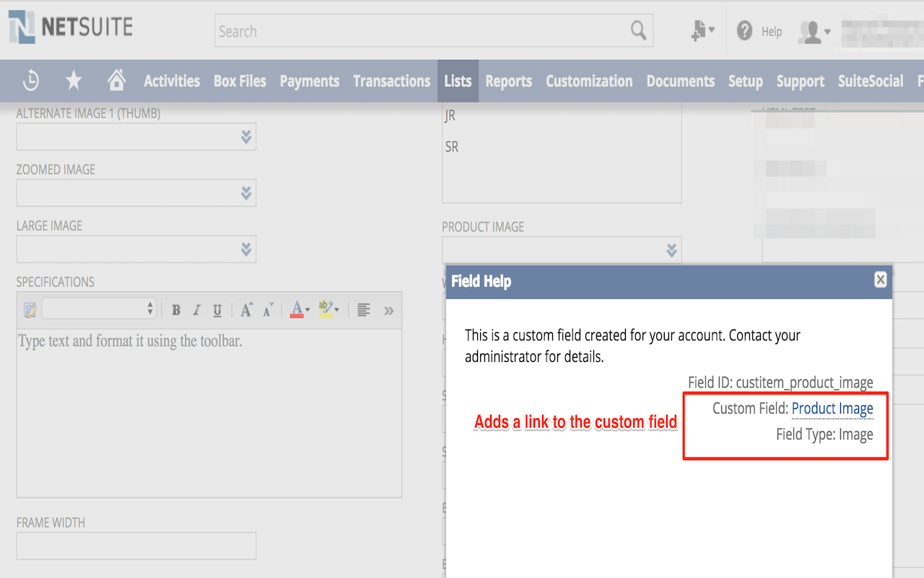This screenshot has height=578, width=924.
Task: Open the recent records clock icon
Action: [30, 81]
